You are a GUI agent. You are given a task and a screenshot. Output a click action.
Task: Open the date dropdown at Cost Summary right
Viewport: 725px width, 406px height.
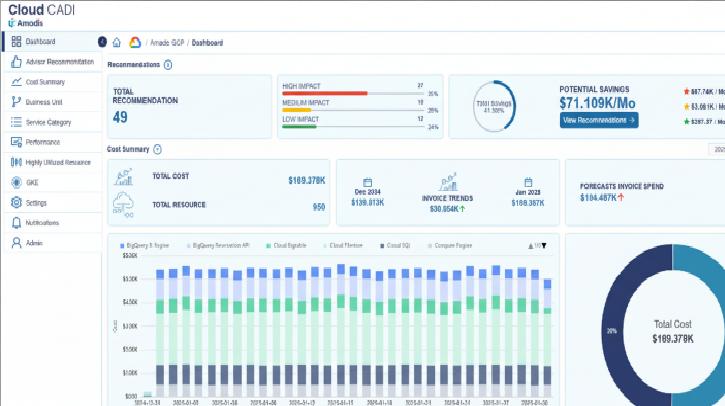coord(716,149)
